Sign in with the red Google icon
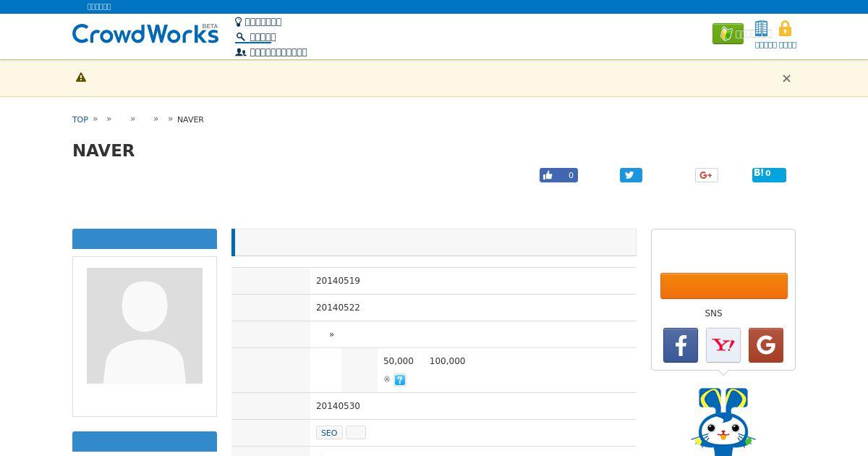 pos(766,345)
